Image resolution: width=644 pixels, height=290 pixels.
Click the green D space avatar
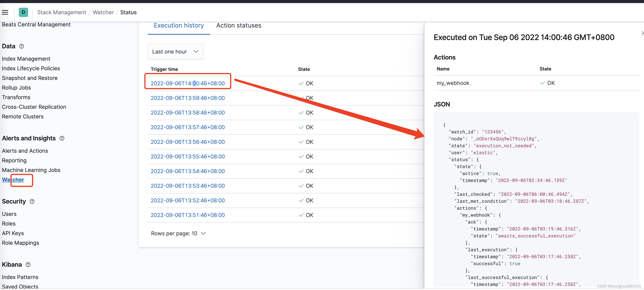23,12
